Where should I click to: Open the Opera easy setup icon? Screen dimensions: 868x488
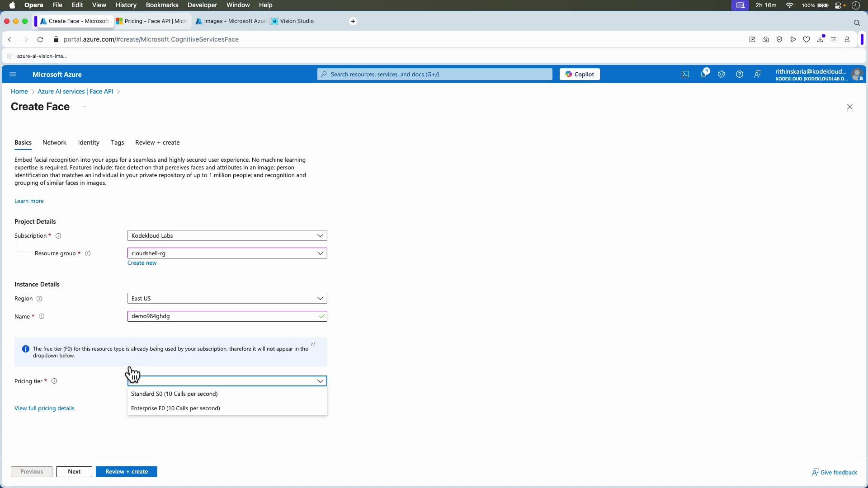(834, 40)
